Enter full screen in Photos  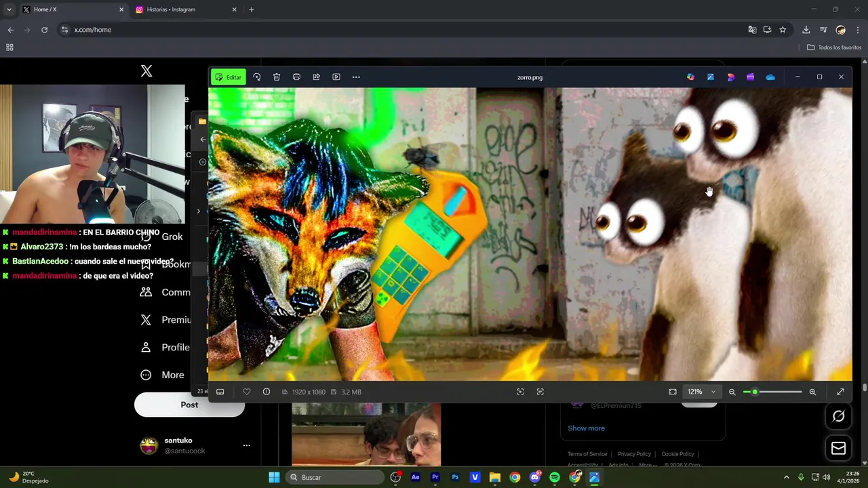(840, 392)
